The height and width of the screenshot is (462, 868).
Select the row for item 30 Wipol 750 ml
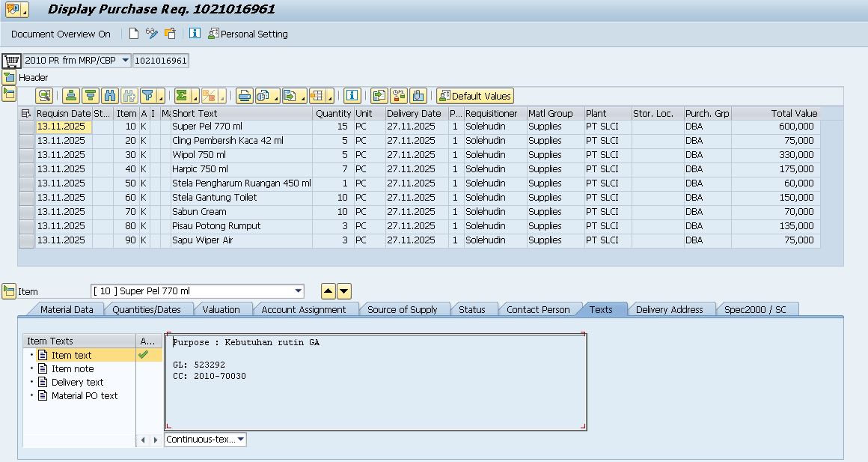(26, 155)
